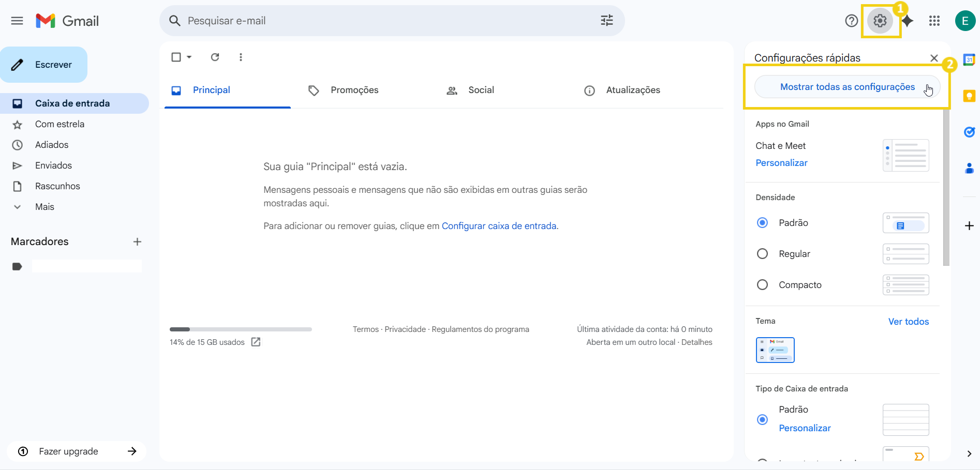Click the Chat e Meet layout preview
The image size is (980, 470).
click(905, 155)
